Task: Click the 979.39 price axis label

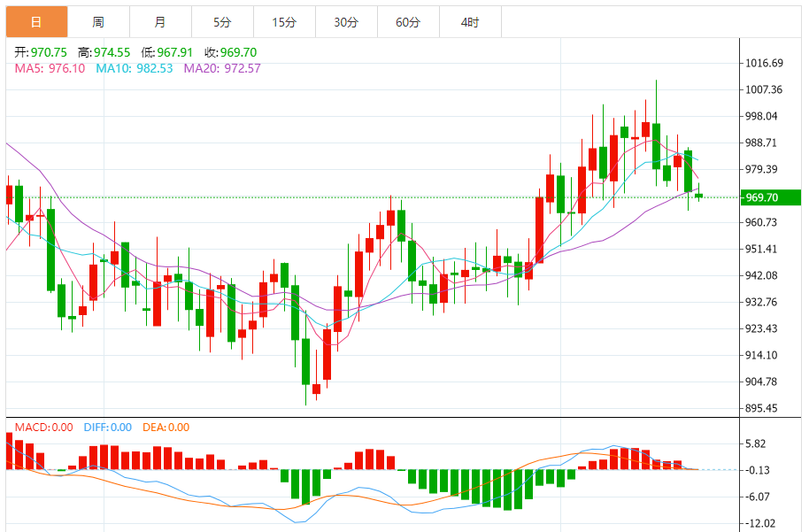Action: pos(761,169)
